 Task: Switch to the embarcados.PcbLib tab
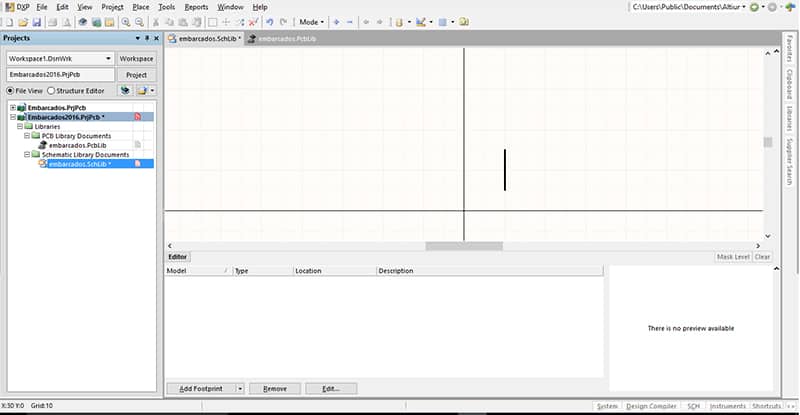(285, 38)
